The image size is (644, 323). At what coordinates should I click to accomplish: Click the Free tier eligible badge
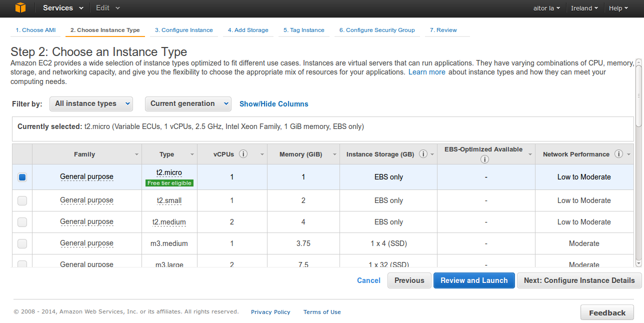click(169, 183)
